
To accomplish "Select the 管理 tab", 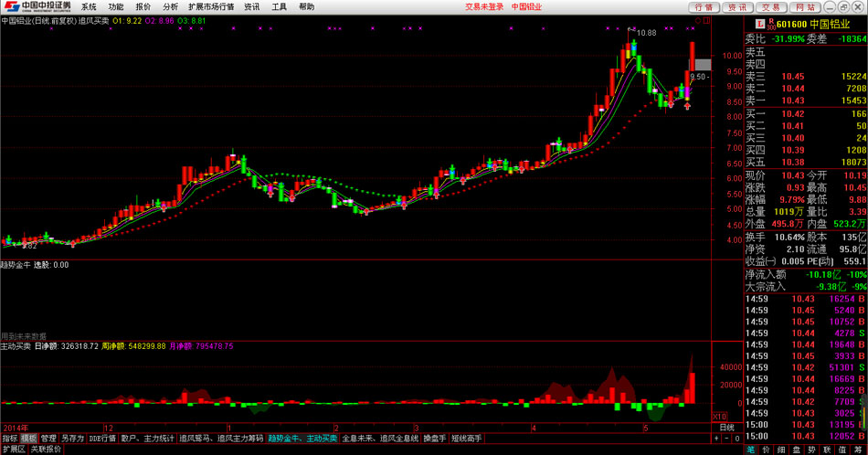I will [48, 439].
